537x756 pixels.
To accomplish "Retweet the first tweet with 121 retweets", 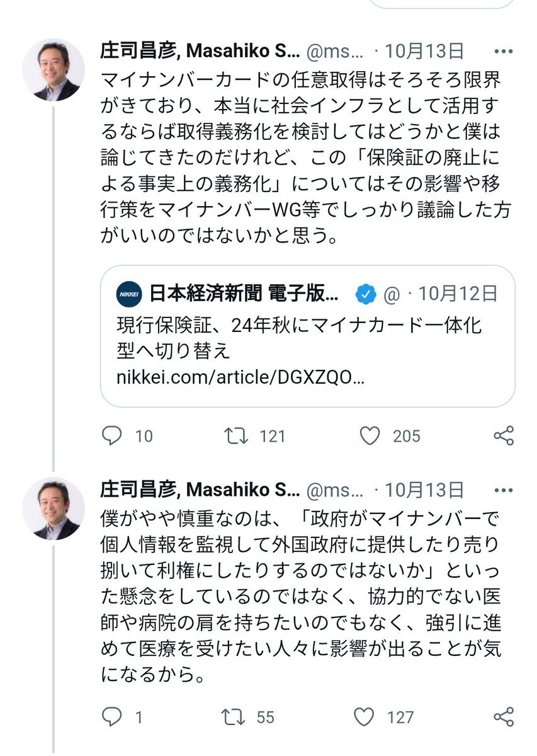I will (236, 436).
